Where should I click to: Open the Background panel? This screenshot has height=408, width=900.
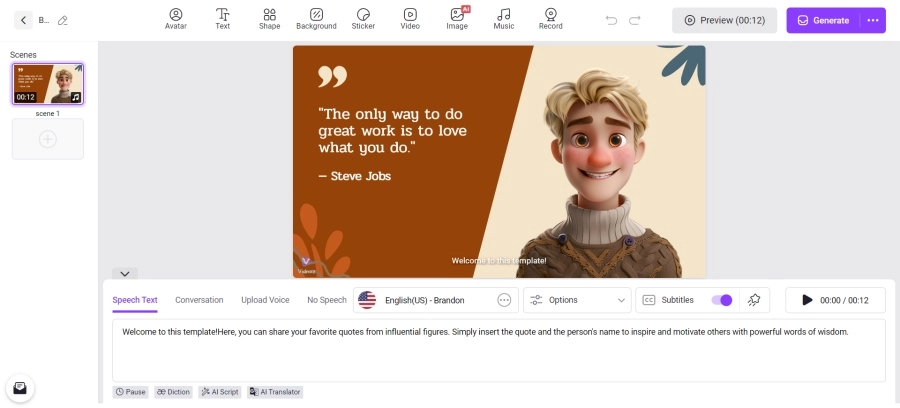[316, 19]
